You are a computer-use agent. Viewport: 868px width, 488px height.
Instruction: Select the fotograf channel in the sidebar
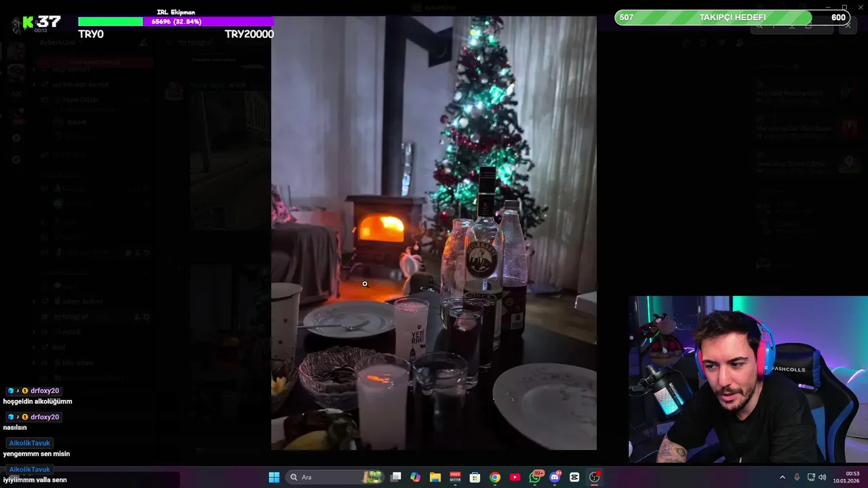coord(75,317)
